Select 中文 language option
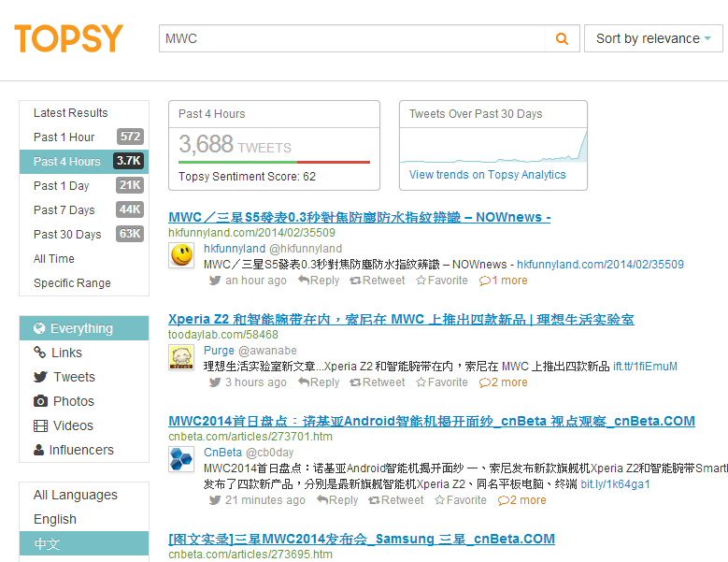The height and width of the screenshot is (562, 728). pos(84,543)
